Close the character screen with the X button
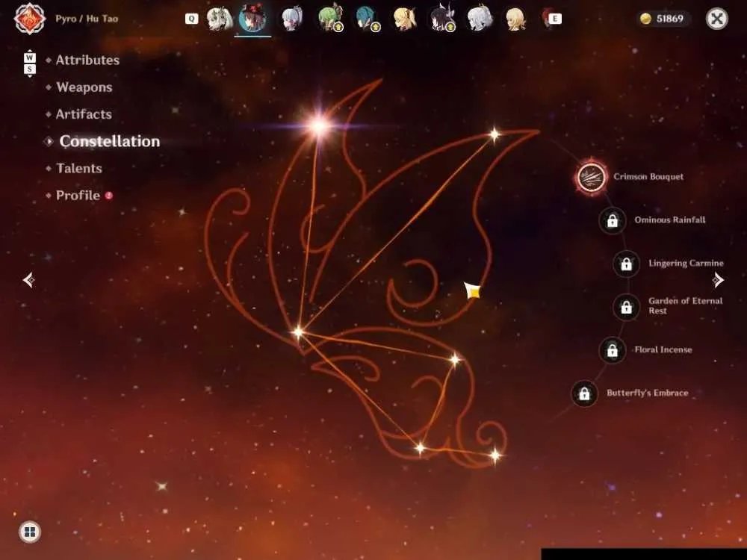This screenshot has height=560, width=747. click(716, 19)
